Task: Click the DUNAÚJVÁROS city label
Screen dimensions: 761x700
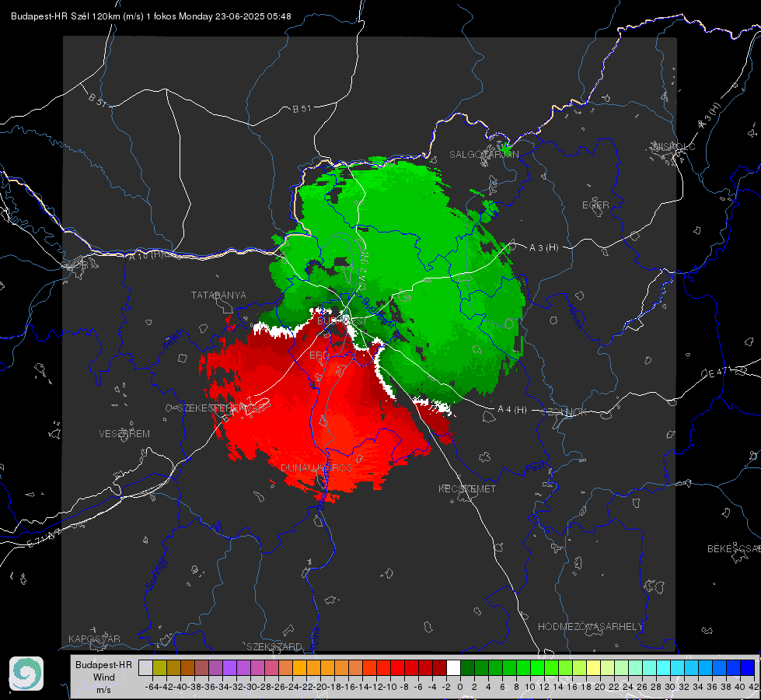Action: point(316,467)
